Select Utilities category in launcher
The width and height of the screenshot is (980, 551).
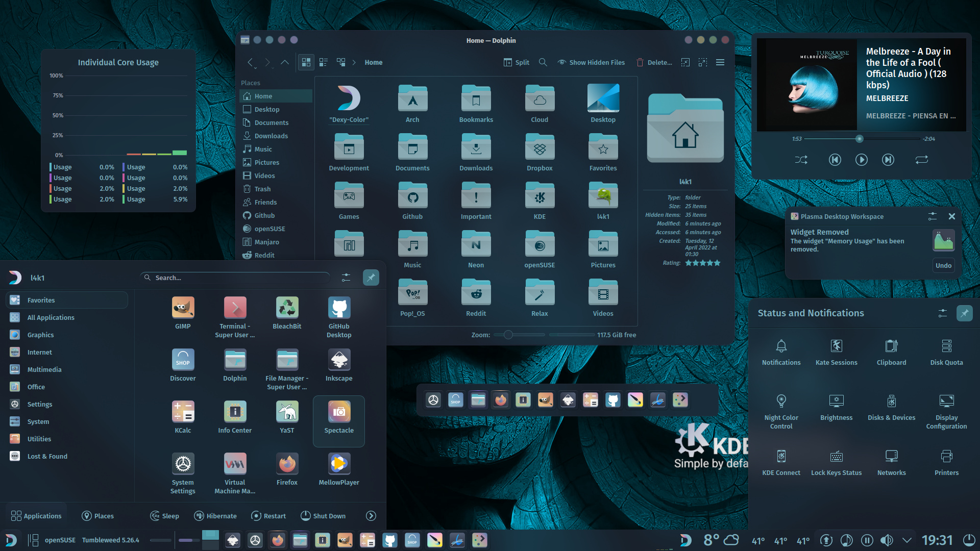click(x=67, y=439)
